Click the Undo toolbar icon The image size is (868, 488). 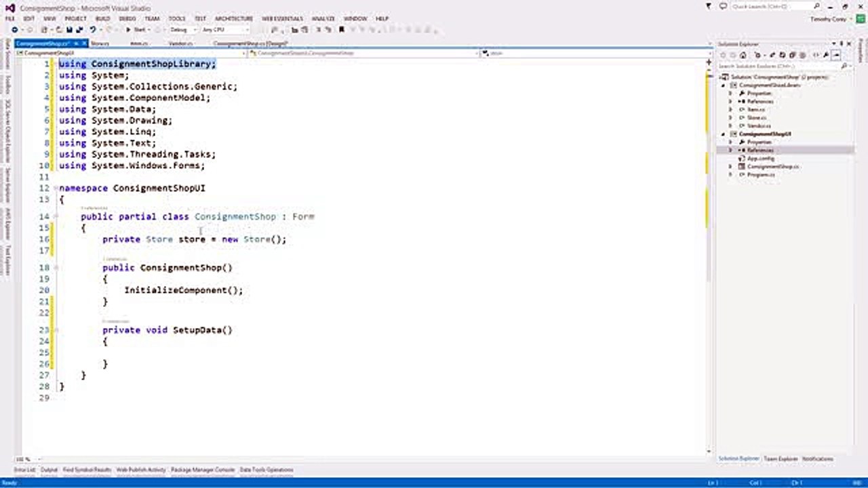(92, 30)
